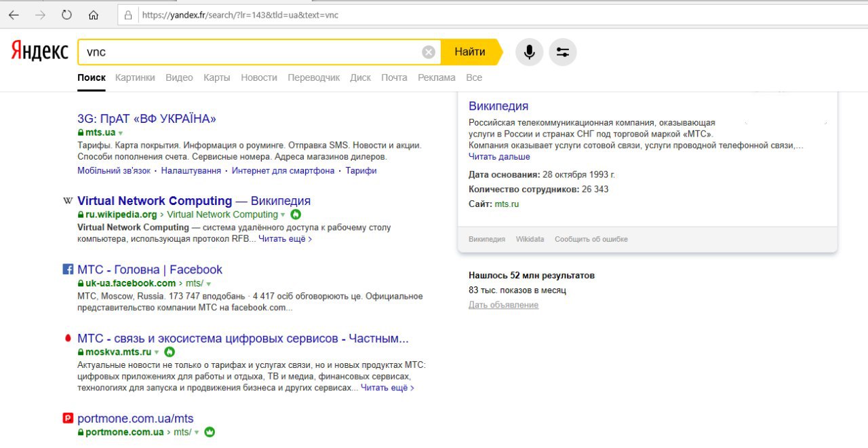Open the portmone.com.ua/mts result title
This screenshot has height=448, width=868.
[136, 418]
